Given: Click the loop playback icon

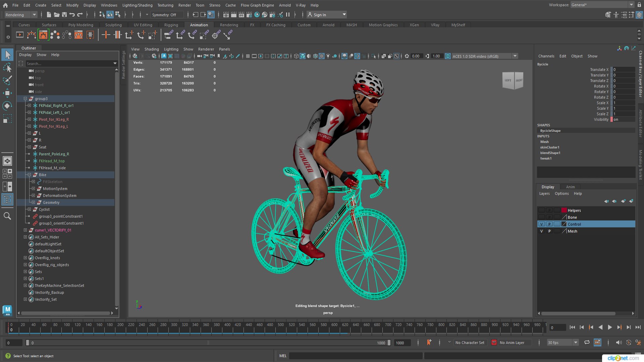Looking at the screenshot, I should point(587,343).
